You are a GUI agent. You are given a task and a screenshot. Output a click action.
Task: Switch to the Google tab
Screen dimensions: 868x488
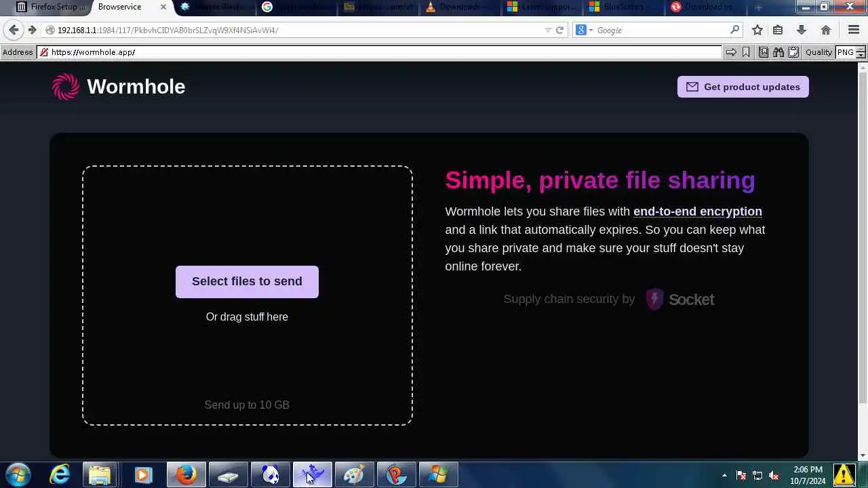[296, 7]
